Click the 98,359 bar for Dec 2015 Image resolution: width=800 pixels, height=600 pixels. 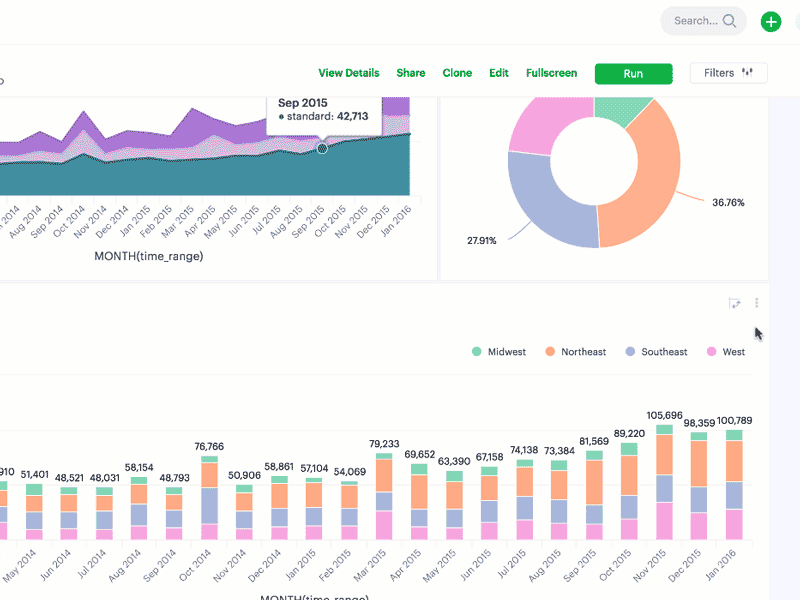coord(698,486)
